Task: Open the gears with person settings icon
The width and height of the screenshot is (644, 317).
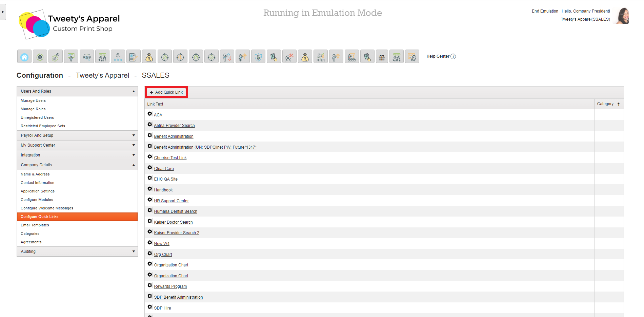Action: [56, 56]
